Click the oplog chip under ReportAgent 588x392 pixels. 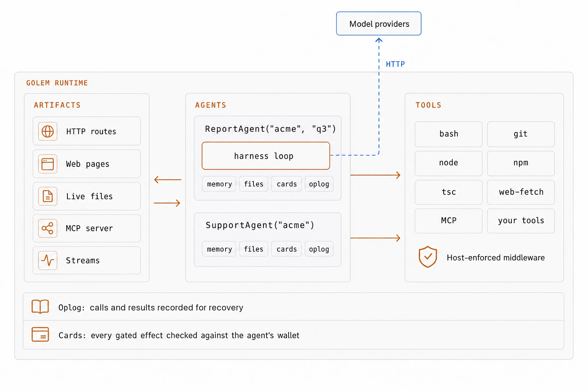click(319, 184)
